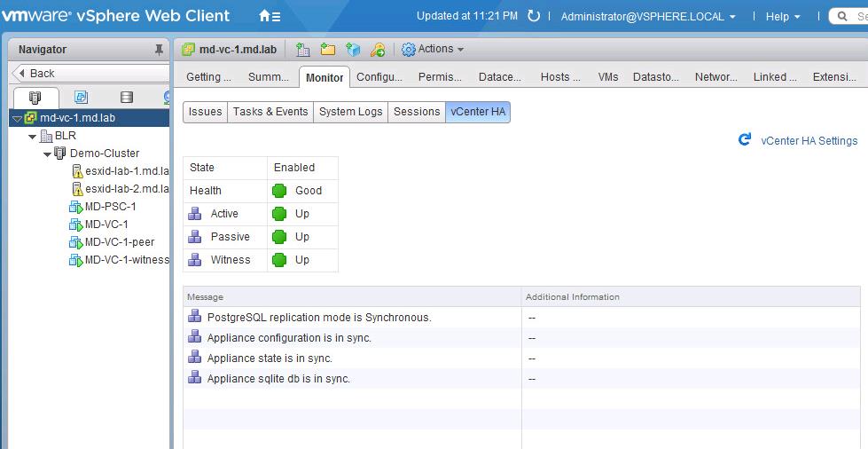The width and height of the screenshot is (868, 449).
Task: Open the Datacenters tab
Action: point(500,77)
